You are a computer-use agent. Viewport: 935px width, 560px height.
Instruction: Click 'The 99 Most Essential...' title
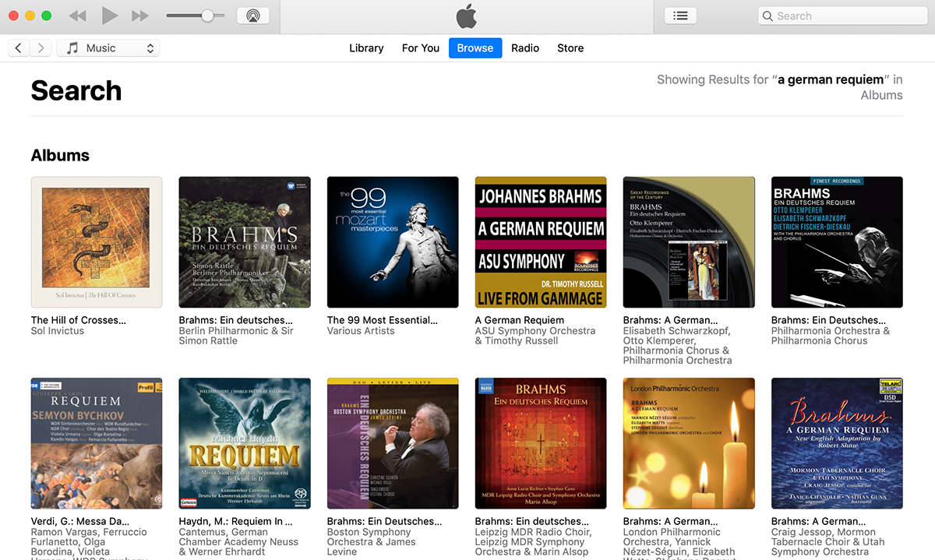click(383, 320)
